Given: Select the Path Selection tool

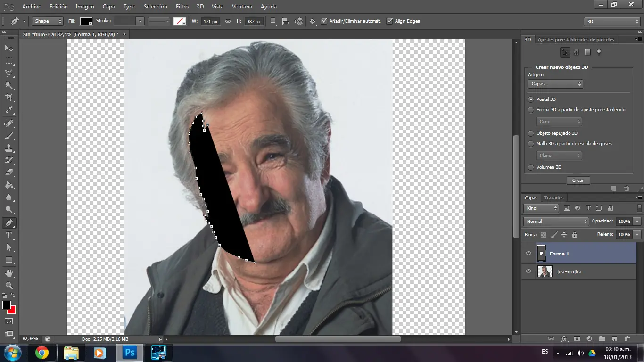Looking at the screenshot, I should (x=9, y=247).
